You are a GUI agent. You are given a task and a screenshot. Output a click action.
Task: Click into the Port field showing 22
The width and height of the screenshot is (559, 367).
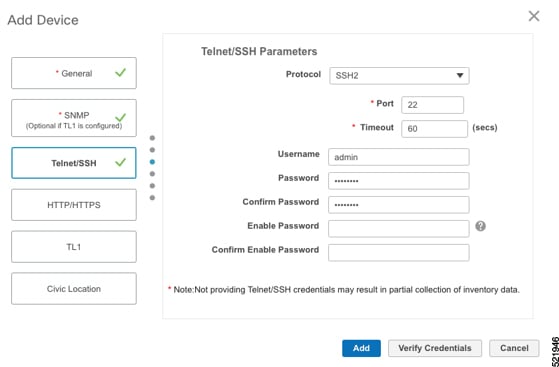point(432,105)
